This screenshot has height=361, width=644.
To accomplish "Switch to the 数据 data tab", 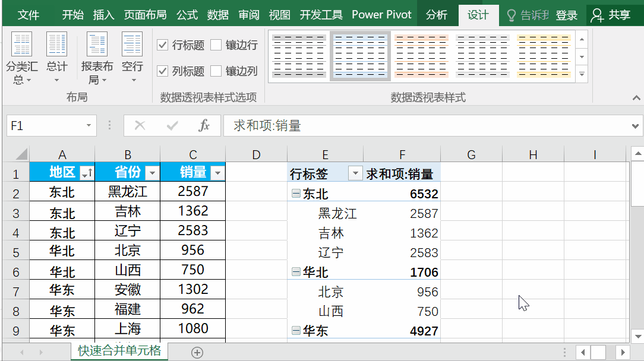I will point(217,15).
